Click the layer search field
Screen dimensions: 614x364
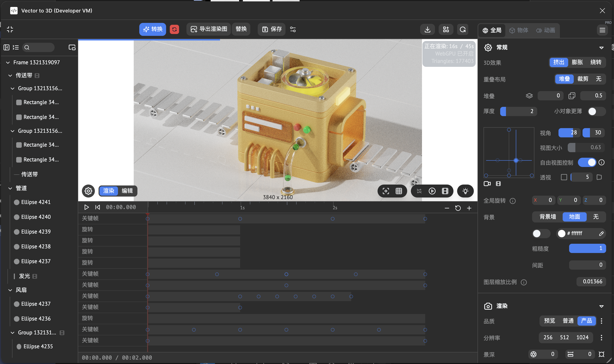[x=38, y=47]
